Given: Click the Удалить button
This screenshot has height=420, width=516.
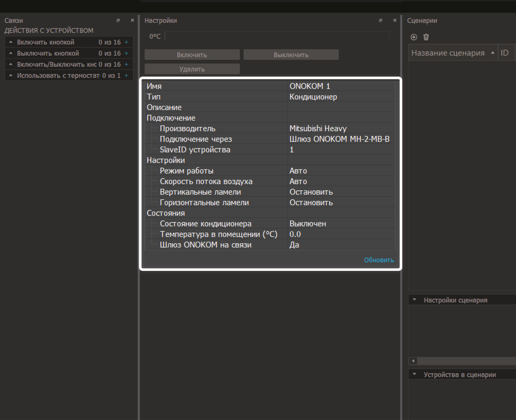Looking at the screenshot, I should point(192,69).
